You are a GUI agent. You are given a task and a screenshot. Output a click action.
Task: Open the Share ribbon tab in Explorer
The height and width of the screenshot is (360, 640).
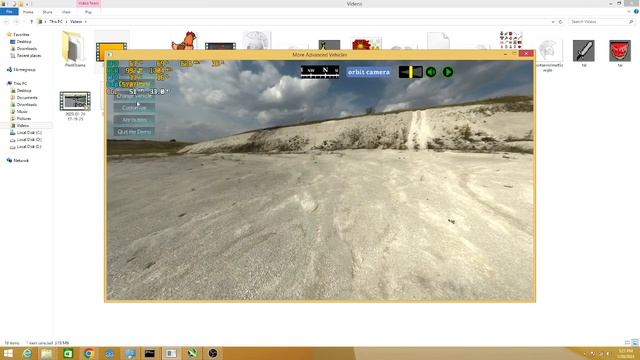[x=47, y=12]
